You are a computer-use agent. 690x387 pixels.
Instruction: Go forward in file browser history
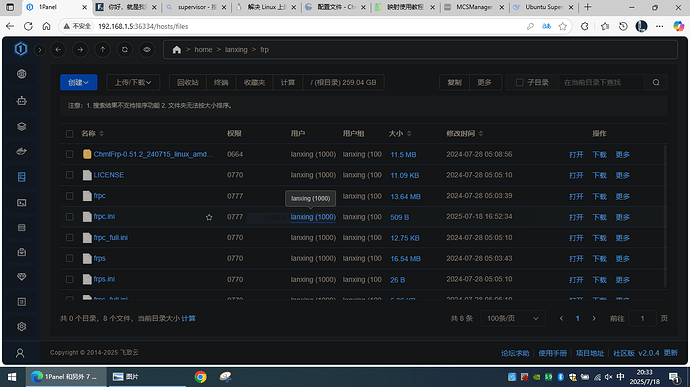tap(80, 50)
